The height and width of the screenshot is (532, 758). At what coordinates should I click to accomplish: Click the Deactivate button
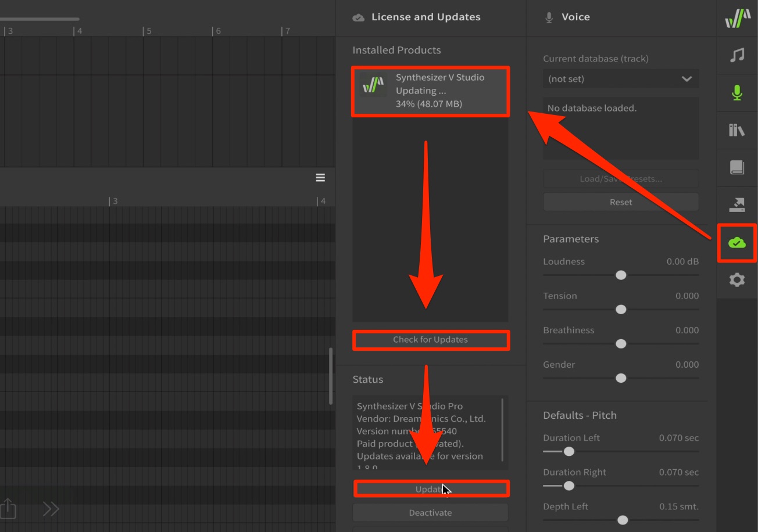point(430,512)
